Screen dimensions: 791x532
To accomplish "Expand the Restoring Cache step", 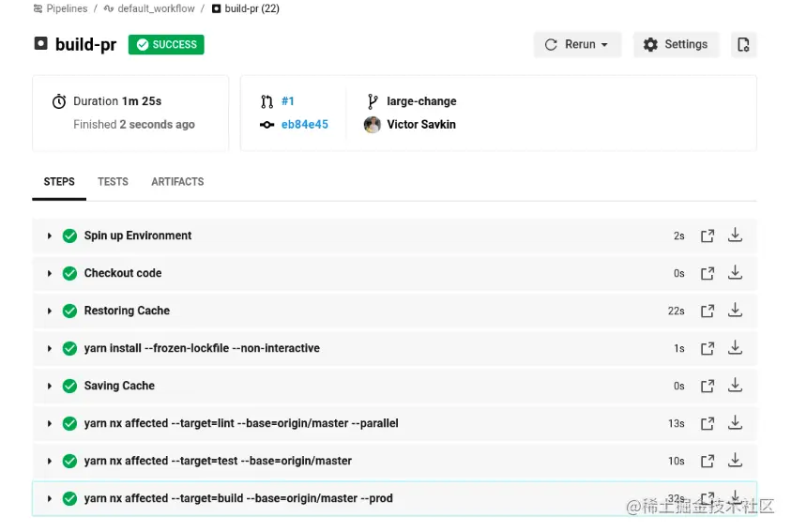I will (x=50, y=312).
